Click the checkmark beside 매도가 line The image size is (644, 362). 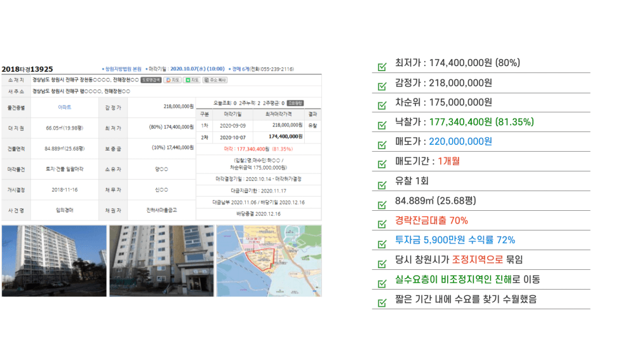(382, 145)
